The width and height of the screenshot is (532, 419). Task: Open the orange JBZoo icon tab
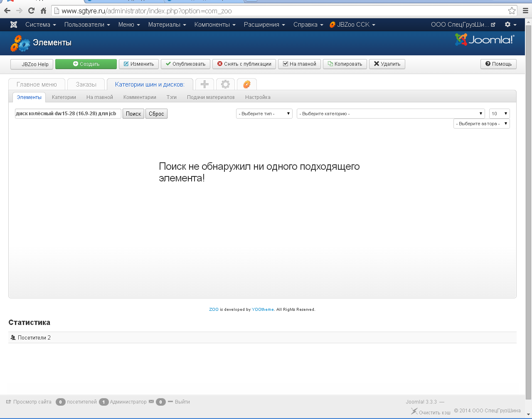[x=246, y=84]
